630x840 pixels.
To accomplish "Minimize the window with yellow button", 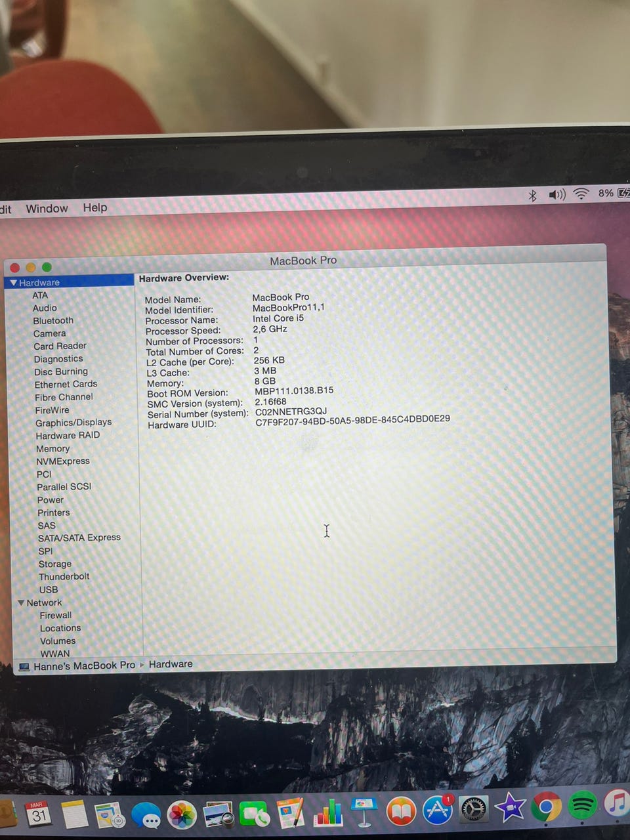I will pyautogui.click(x=30, y=267).
